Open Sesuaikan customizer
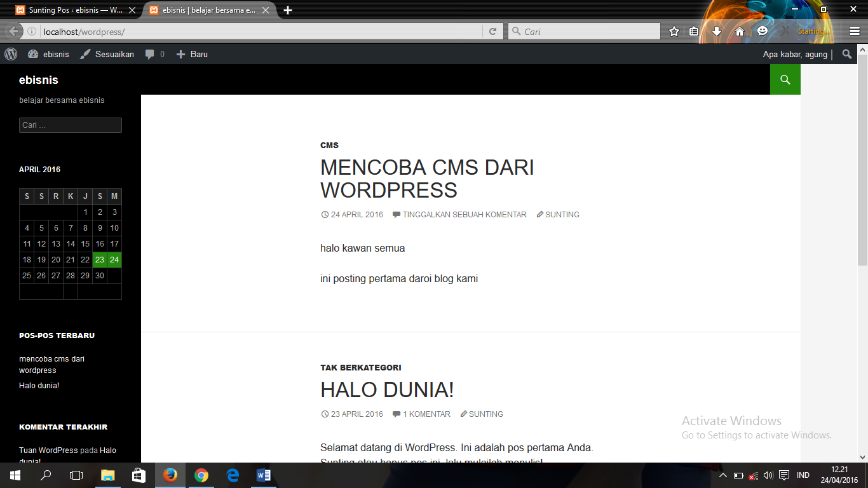The height and width of the screenshot is (488, 868). tap(107, 54)
